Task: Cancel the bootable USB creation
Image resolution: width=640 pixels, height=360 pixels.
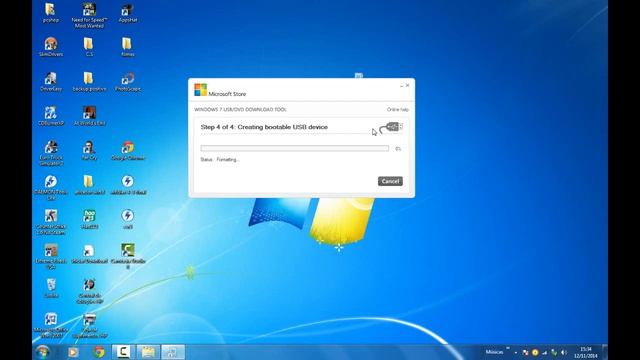Action: point(390,181)
